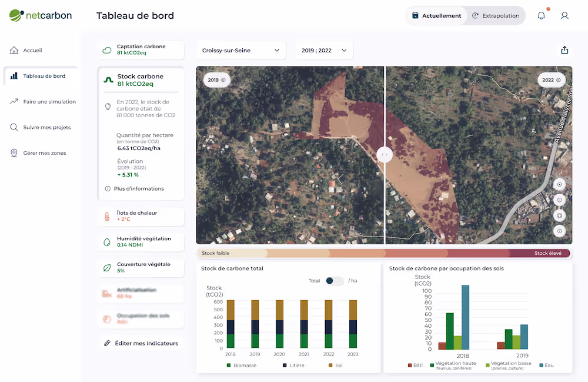Click the chevron beside Croissy-sur-Seine

(277, 50)
